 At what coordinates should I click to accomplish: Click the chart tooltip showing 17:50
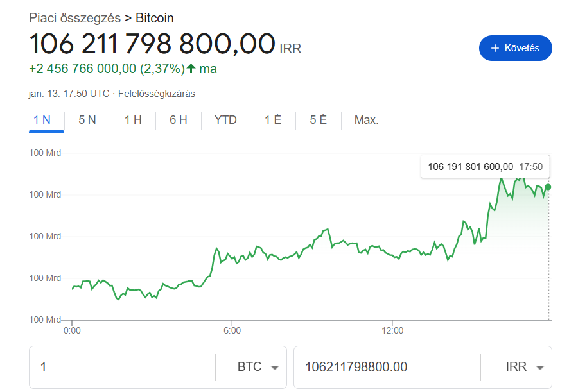click(485, 167)
